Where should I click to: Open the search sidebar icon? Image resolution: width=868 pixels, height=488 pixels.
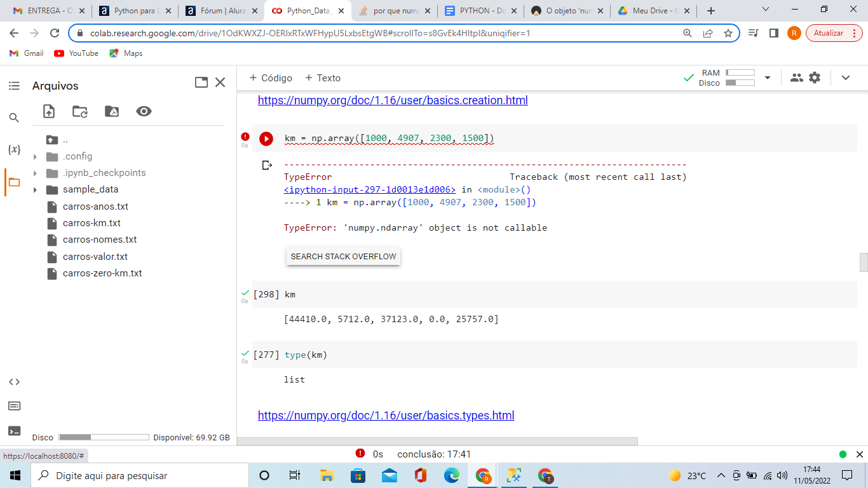(x=14, y=118)
